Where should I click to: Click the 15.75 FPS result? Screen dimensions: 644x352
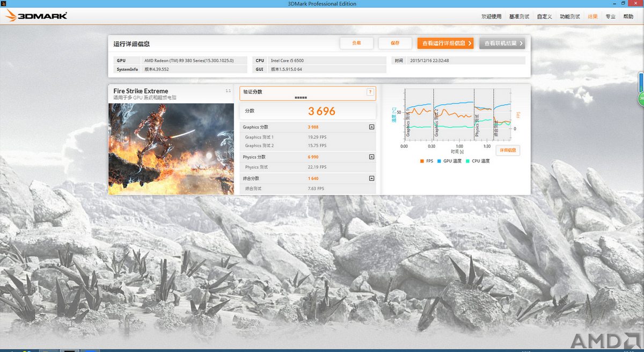point(317,146)
